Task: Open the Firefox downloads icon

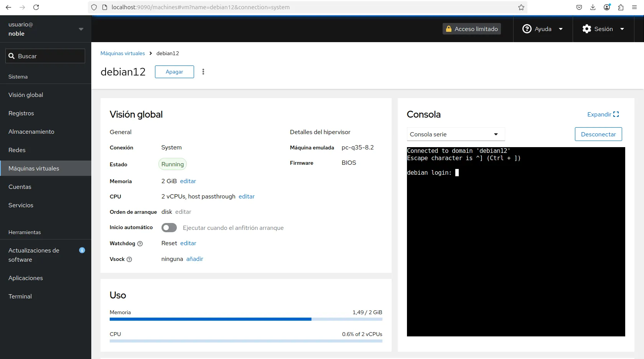Action: [593, 7]
